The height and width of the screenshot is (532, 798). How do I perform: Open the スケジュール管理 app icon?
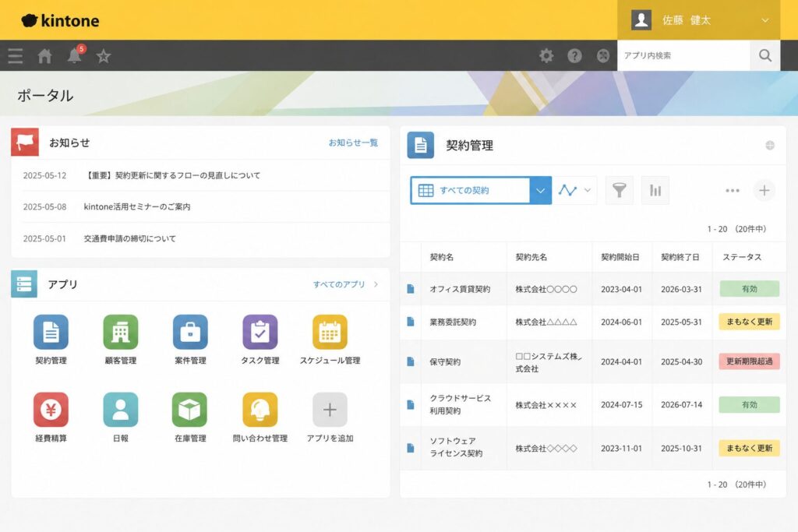[x=330, y=332]
